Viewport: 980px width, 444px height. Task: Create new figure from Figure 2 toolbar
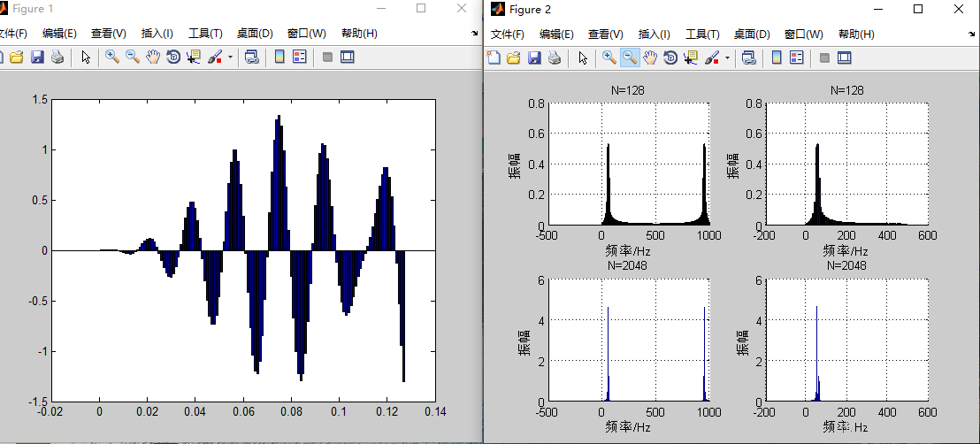tap(494, 58)
